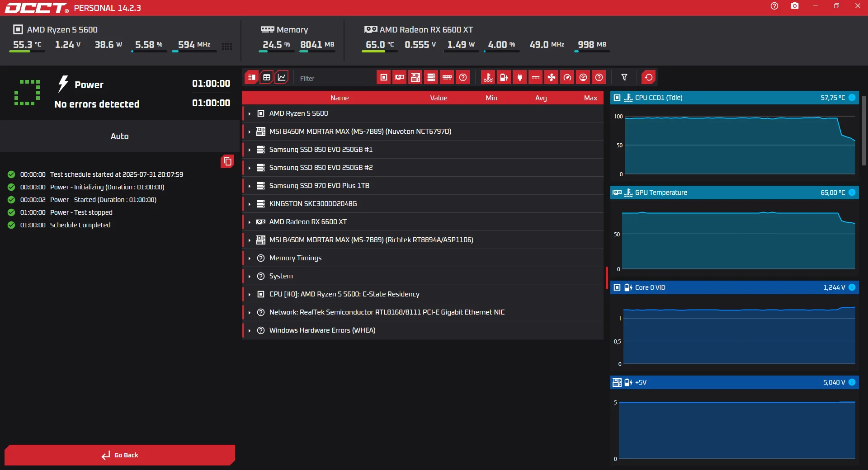
Task: Click the Go Back button
Action: tap(120, 455)
